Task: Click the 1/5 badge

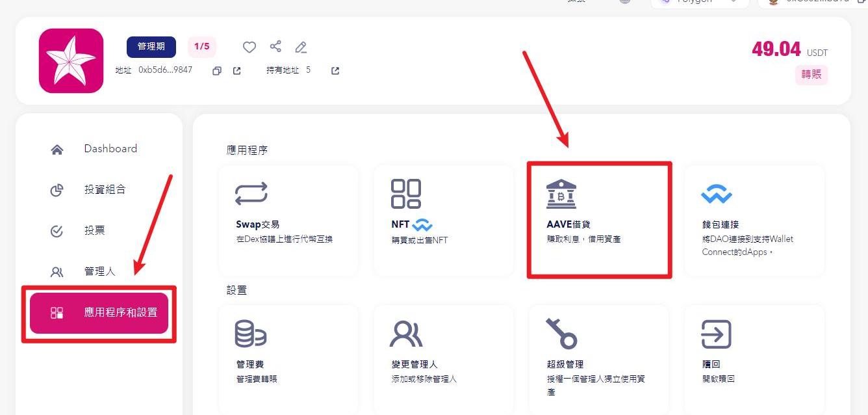Action: pyautogui.click(x=202, y=47)
